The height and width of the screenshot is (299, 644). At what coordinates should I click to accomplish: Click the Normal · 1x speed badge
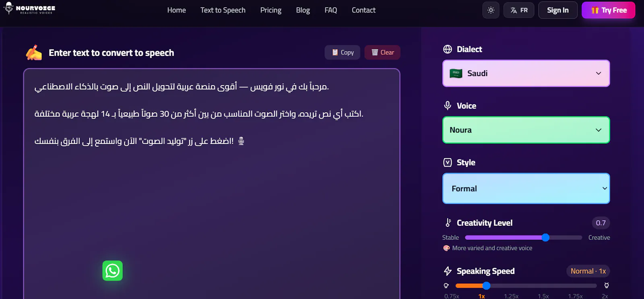pos(588,271)
